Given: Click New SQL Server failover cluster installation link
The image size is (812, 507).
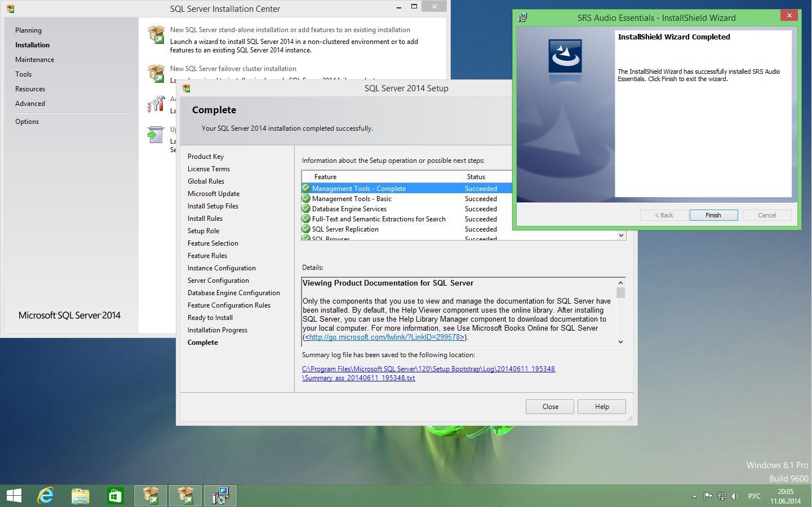Looking at the screenshot, I should (x=233, y=69).
